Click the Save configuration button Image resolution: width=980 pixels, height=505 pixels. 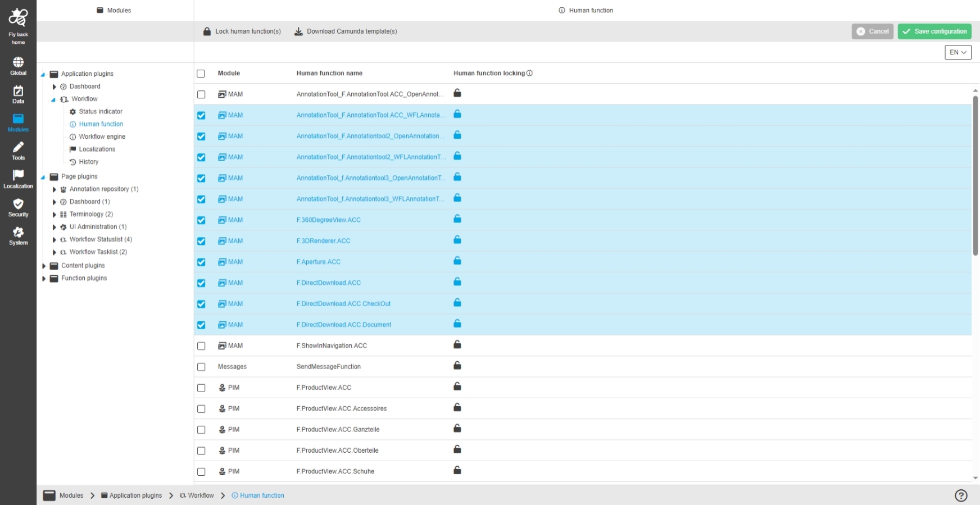point(934,31)
